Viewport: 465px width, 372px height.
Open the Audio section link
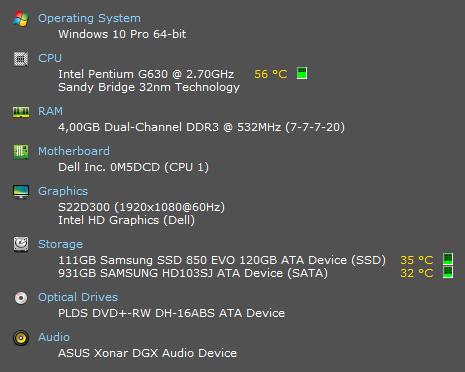point(54,337)
